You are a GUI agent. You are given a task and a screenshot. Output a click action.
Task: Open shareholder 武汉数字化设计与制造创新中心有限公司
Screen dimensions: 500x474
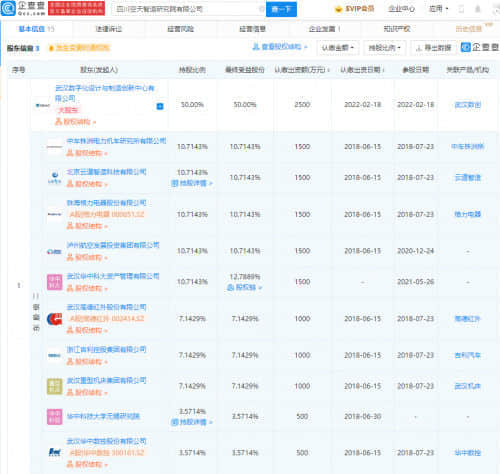click(x=105, y=93)
